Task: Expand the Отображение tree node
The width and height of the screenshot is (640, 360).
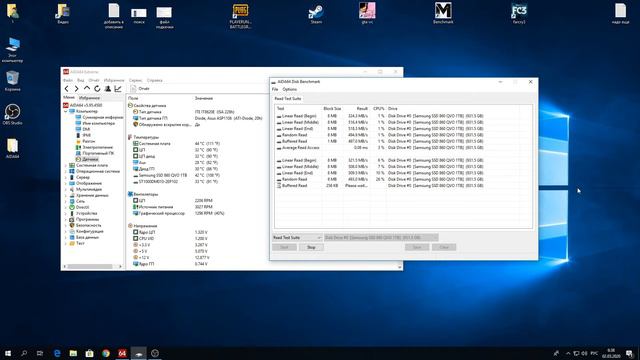Action: (x=66, y=183)
